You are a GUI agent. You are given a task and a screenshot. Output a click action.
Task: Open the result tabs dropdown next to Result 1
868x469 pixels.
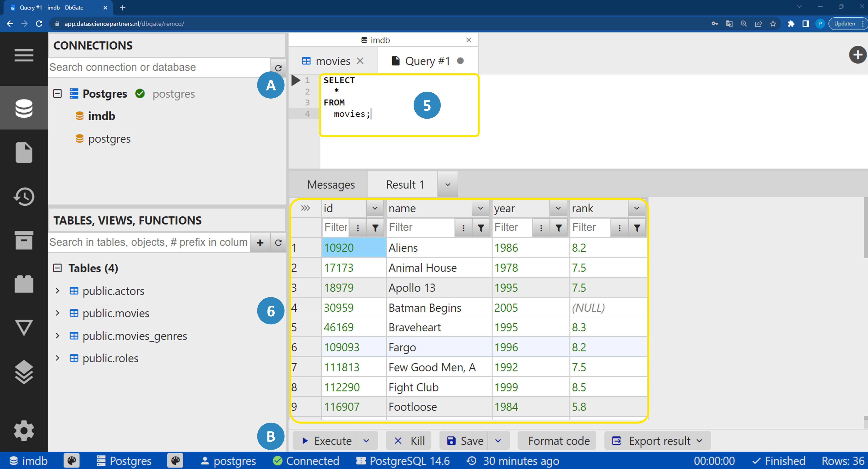tap(447, 184)
